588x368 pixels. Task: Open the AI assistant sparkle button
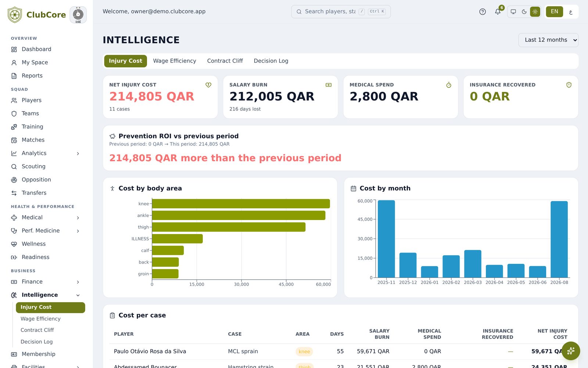(x=571, y=351)
